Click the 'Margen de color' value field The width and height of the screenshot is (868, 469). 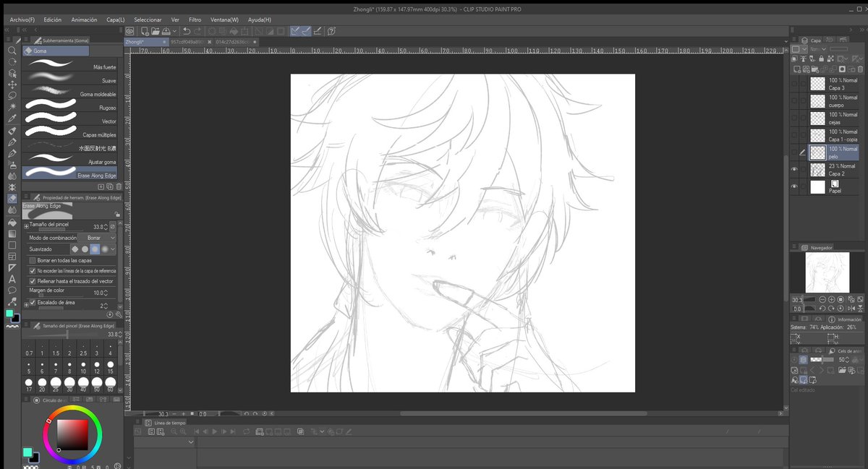click(x=100, y=293)
